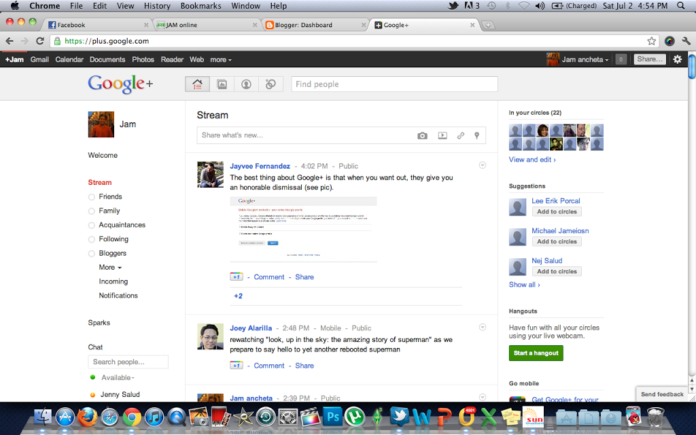696x435 pixels.
Task: Open the Bookmarks menu
Action: [x=201, y=6]
